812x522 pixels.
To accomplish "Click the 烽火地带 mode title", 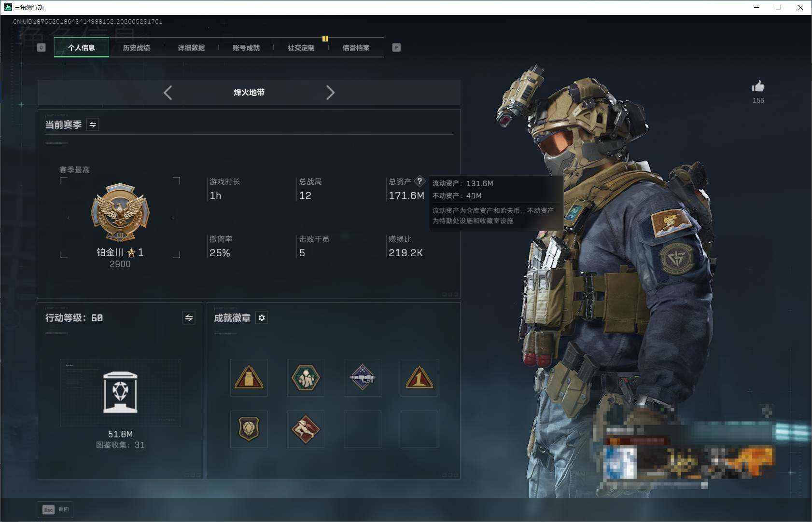I will 249,92.
